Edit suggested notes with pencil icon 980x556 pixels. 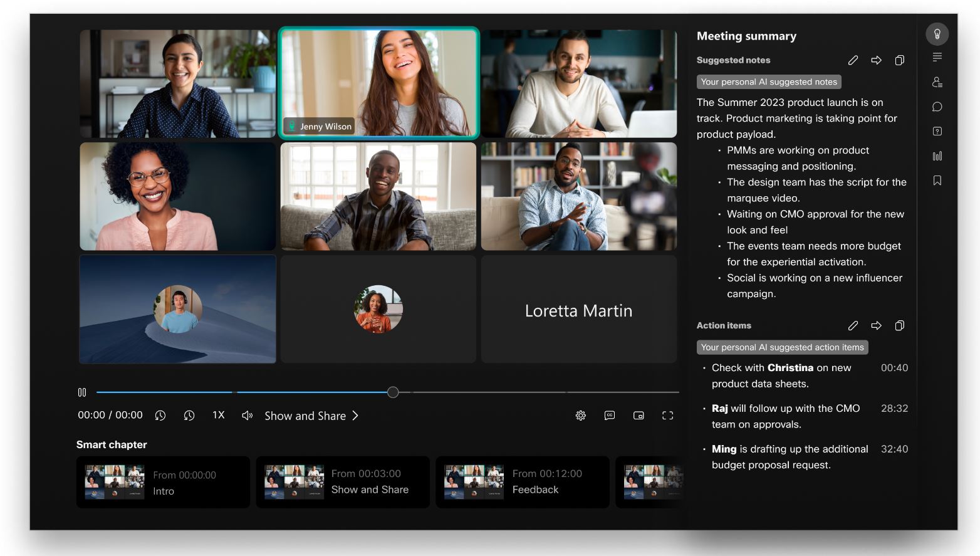click(x=853, y=60)
